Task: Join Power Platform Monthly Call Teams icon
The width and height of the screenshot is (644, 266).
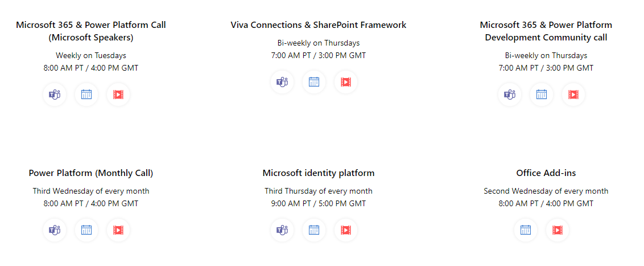Action: (55, 230)
